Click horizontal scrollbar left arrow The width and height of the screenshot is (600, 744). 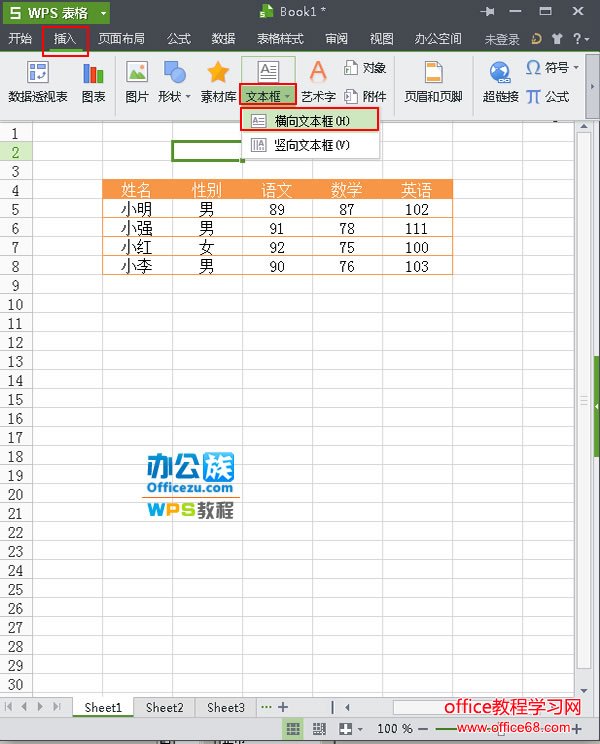click(348, 707)
